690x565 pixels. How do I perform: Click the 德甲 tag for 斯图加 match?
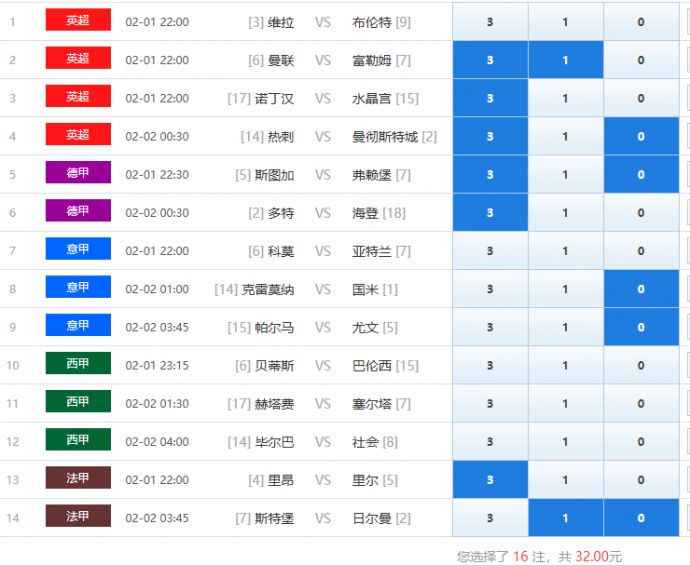pos(78,174)
